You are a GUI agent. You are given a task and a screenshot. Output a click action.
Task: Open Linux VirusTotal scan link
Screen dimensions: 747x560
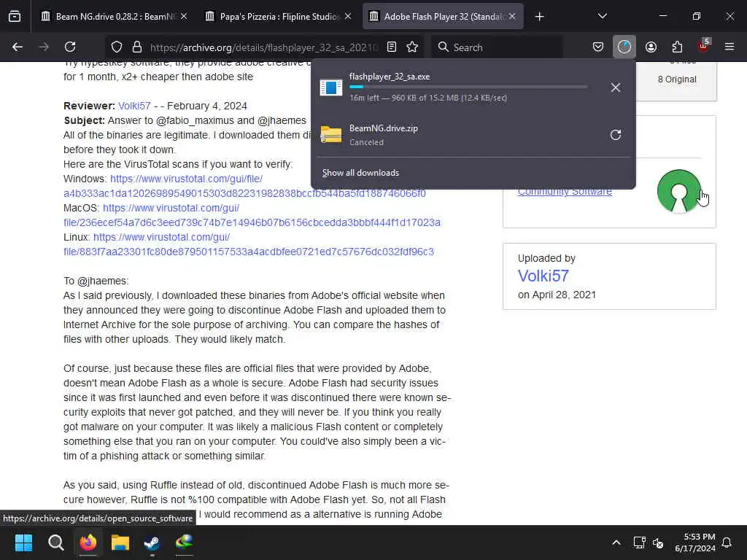(x=249, y=244)
